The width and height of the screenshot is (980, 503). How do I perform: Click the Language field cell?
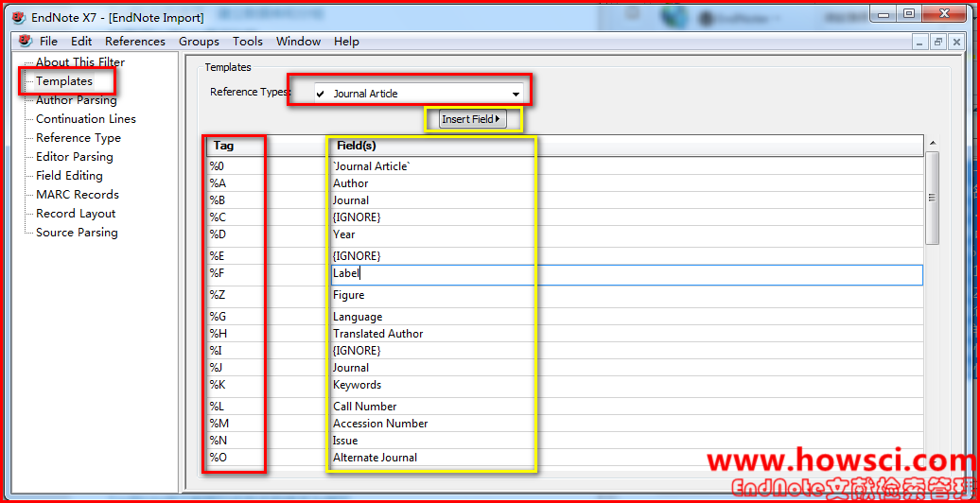(627, 317)
